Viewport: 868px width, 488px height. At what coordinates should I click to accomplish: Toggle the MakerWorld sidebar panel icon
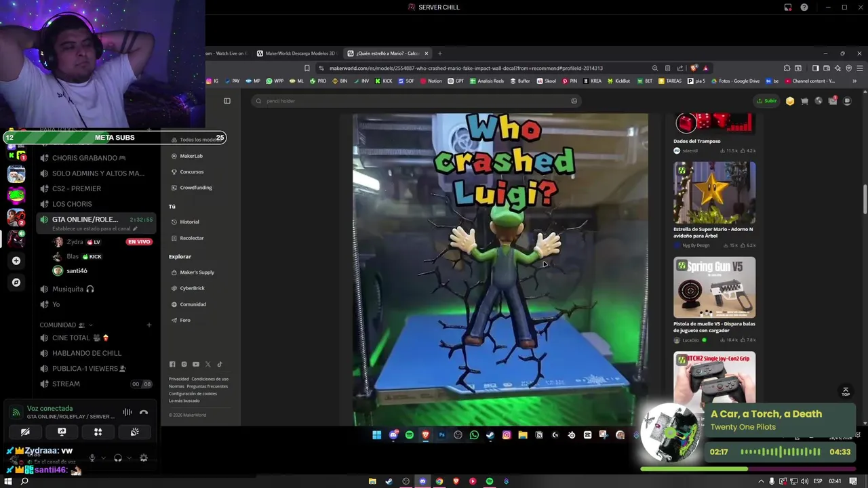(227, 101)
